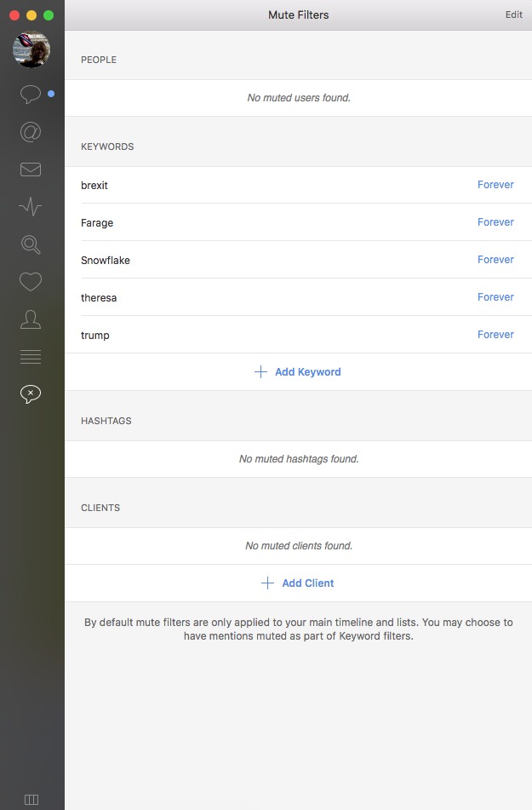Image resolution: width=532 pixels, height=810 pixels.
Task: Open the Search magnifier icon
Action: 31,244
